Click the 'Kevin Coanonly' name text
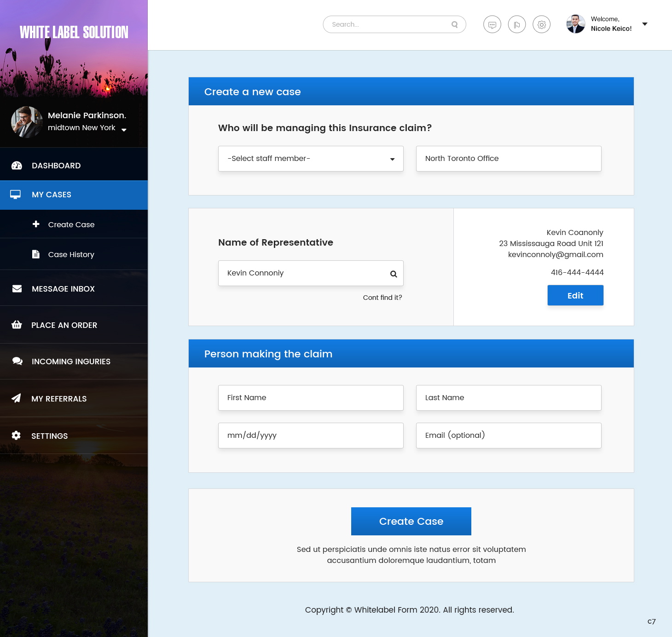 [x=575, y=232]
